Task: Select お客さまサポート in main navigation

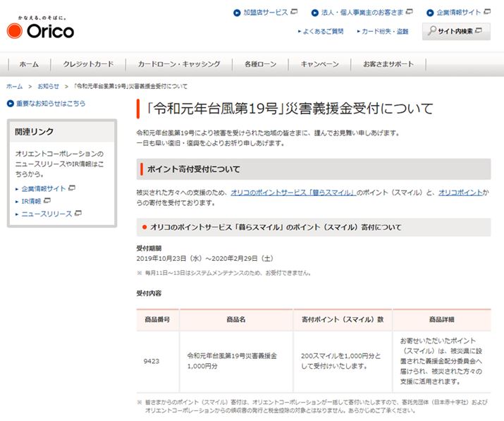Action: click(x=388, y=64)
